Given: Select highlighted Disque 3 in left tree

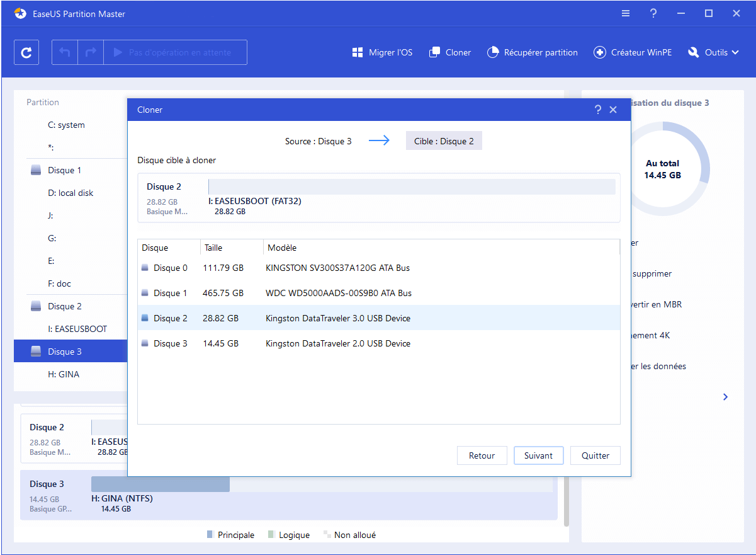Looking at the screenshot, I should pos(71,352).
